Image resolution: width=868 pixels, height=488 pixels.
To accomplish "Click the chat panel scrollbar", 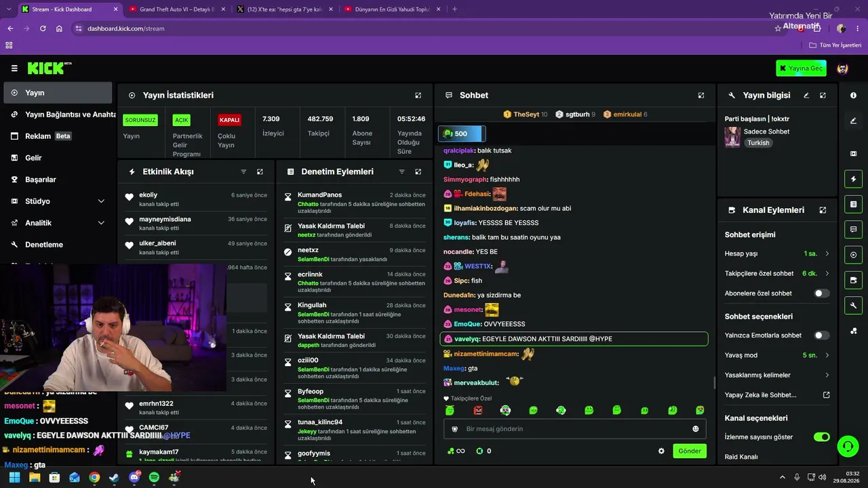I will coord(714,383).
